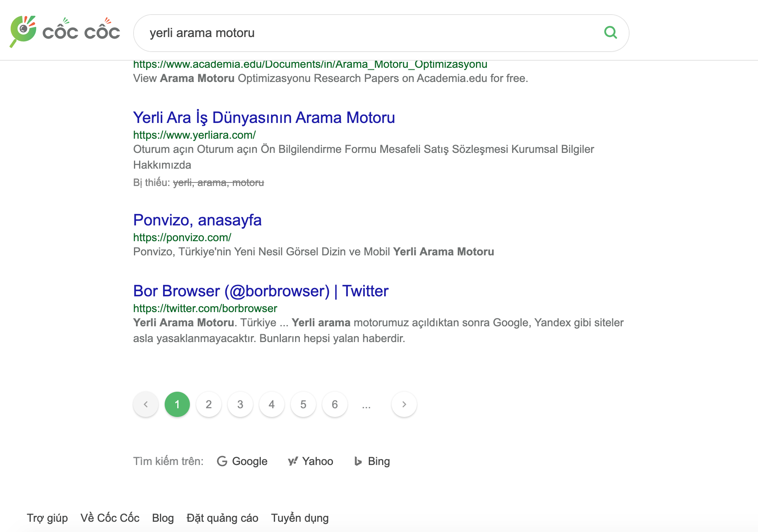
Task: Click 'Đặt quảng cáo' footer link
Action: [x=223, y=518]
